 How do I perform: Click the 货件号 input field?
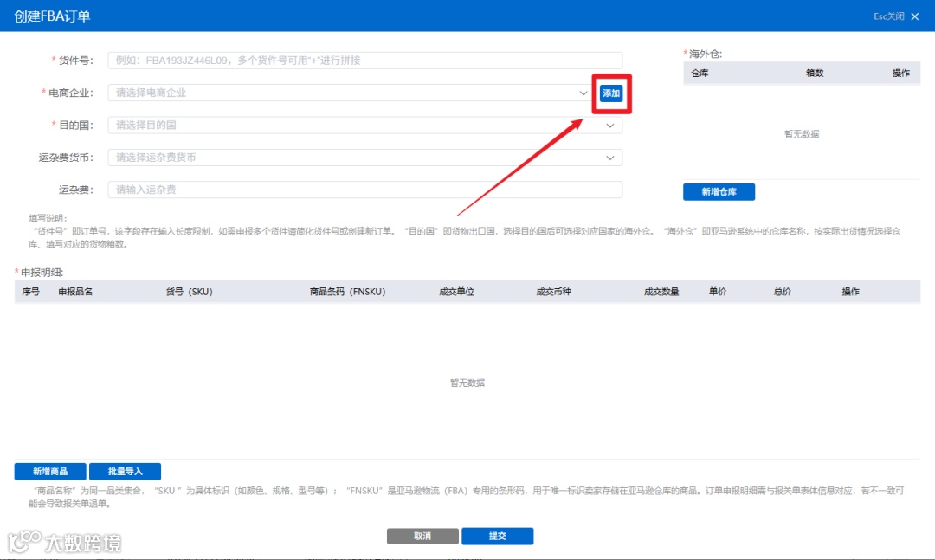pyautogui.click(x=365, y=61)
